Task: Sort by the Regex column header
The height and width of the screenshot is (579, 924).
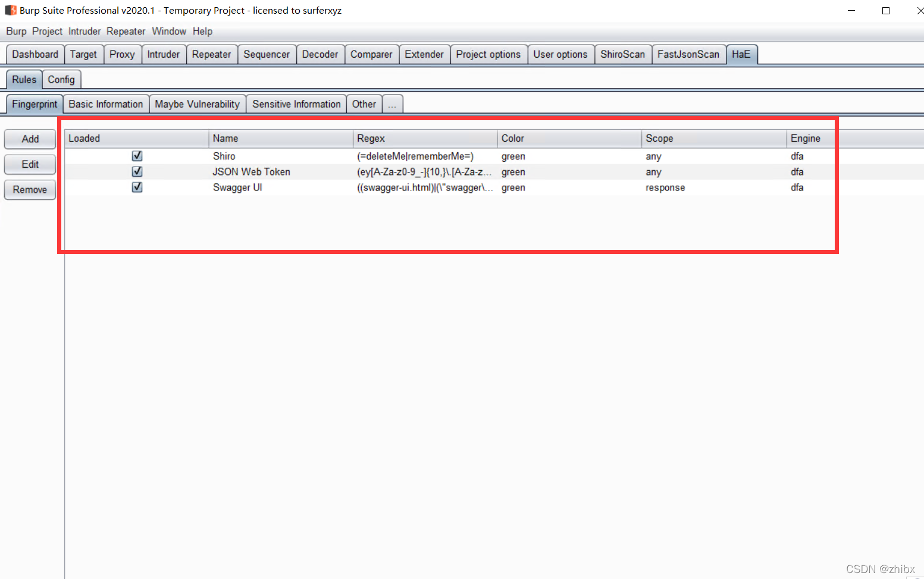Action: 425,139
